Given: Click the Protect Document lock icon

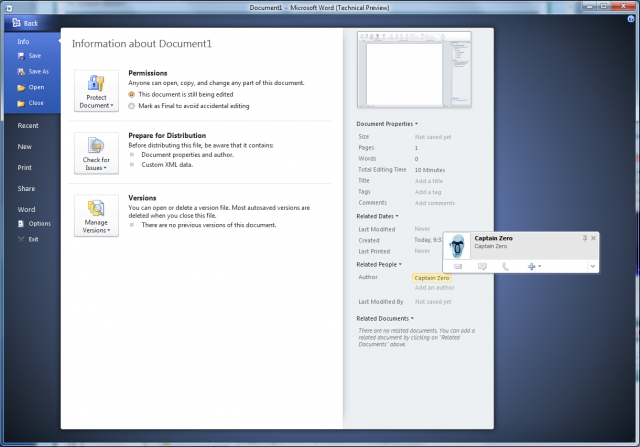Looking at the screenshot, I should coord(96,83).
